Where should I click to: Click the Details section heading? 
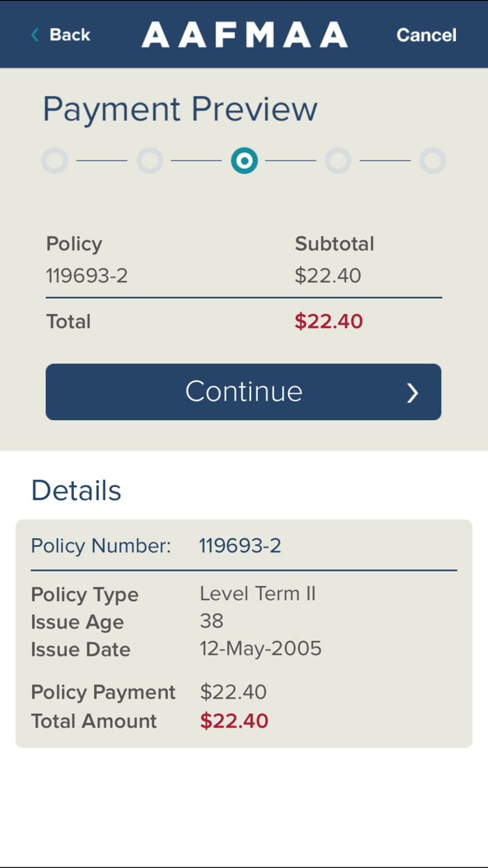(76, 491)
